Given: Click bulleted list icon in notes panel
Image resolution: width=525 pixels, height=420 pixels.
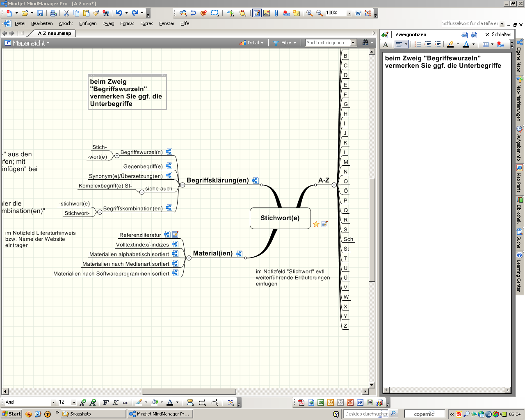Looking at the screenshot, I should click(x=418, y=44).
